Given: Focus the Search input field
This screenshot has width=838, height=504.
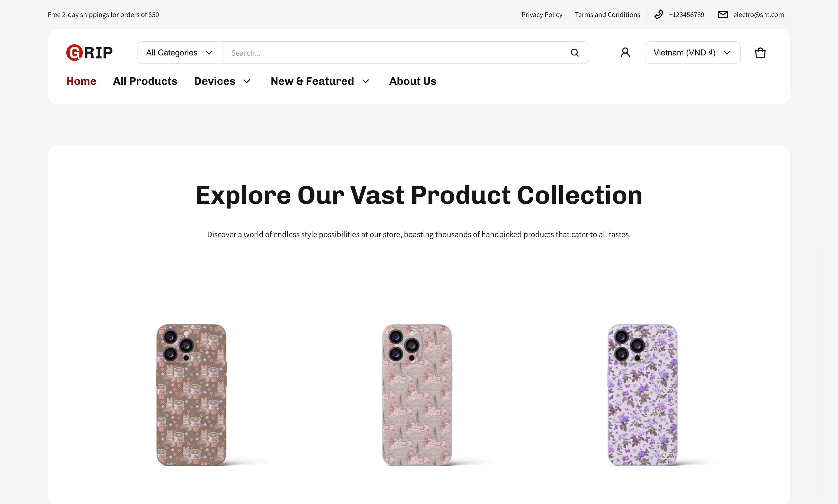Looking at the screenshot, I should (x=394, y=53).
